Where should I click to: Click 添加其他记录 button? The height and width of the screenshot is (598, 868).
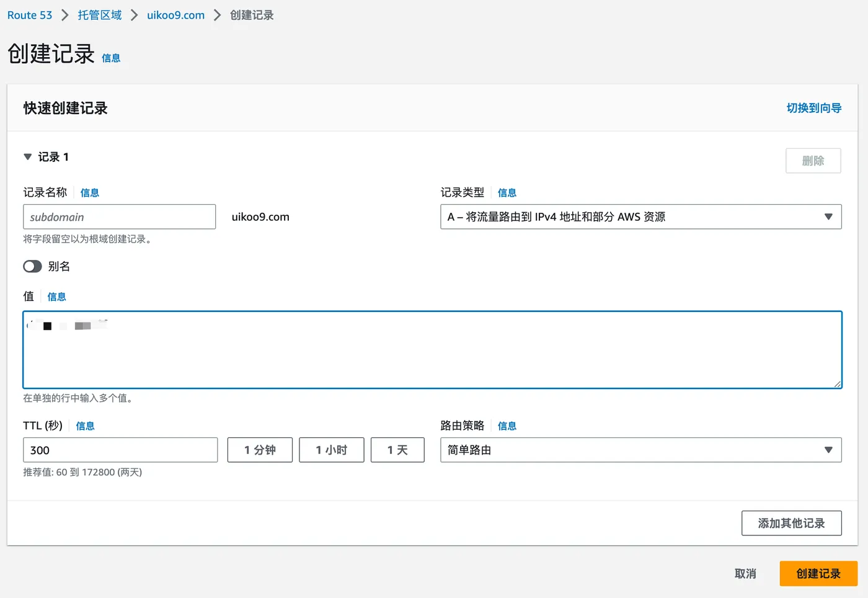[x=791, y=523]
